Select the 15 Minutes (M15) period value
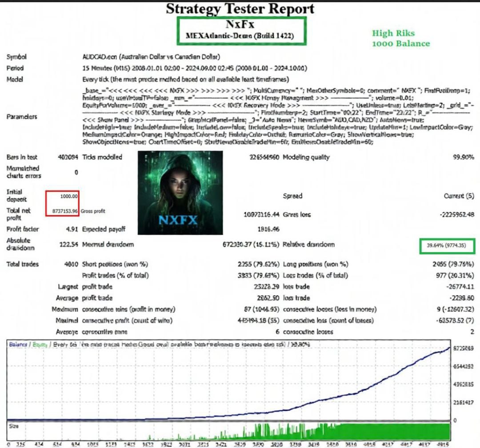Image resolution: width=480 pixels, height=448 pixels. pos(195,68)
